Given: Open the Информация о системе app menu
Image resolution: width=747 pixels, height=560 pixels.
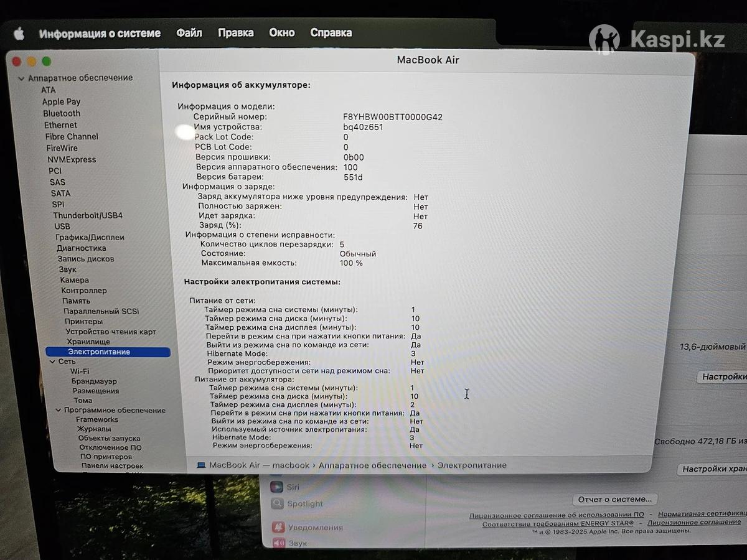Looking at the screenshot, I should tap(100, 34).
